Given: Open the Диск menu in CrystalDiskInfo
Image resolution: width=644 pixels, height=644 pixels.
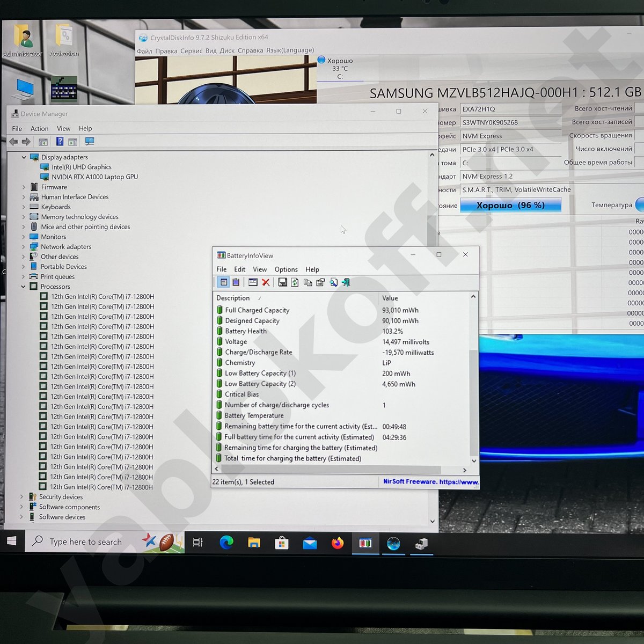Looking at the screenshot, I should coord(227,50).
